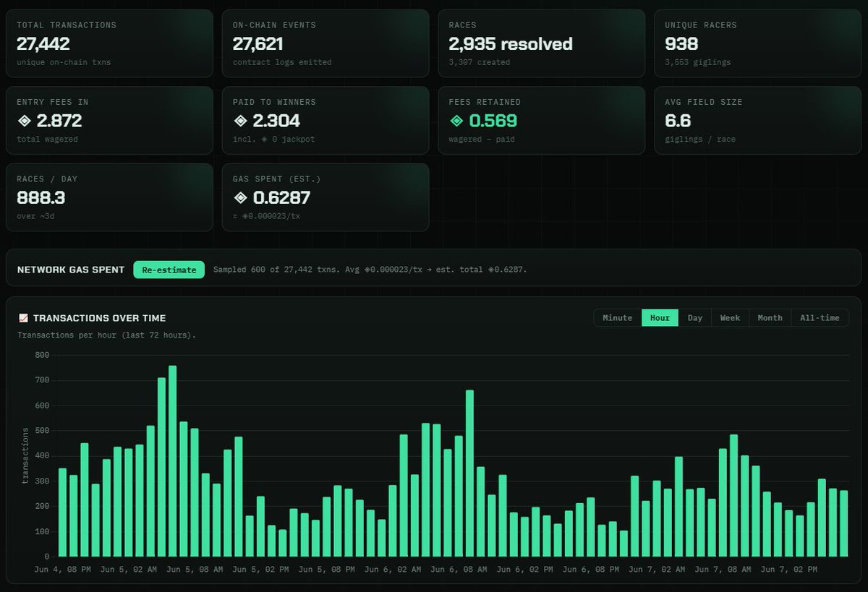This screenshot has height=592, width=868.
Task: Click the wagered − paid subtext
Action: pyautogui.click(x=482, y=140)
